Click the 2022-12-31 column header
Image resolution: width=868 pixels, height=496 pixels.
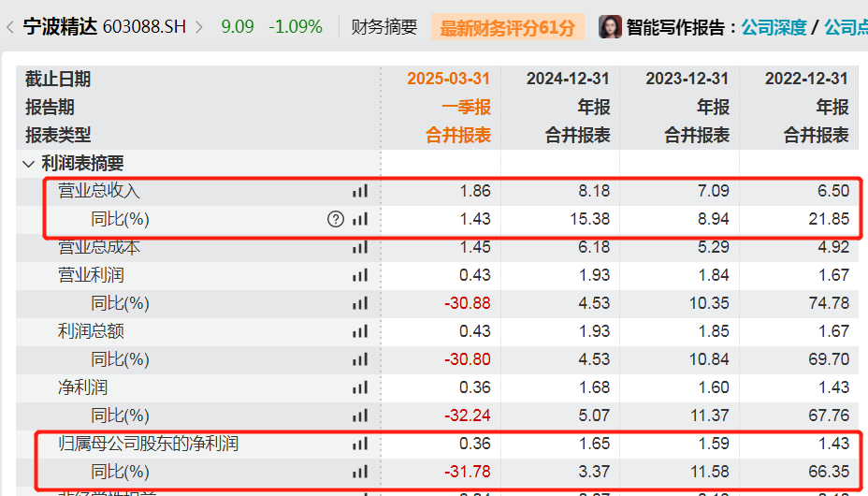coord(806,79)
